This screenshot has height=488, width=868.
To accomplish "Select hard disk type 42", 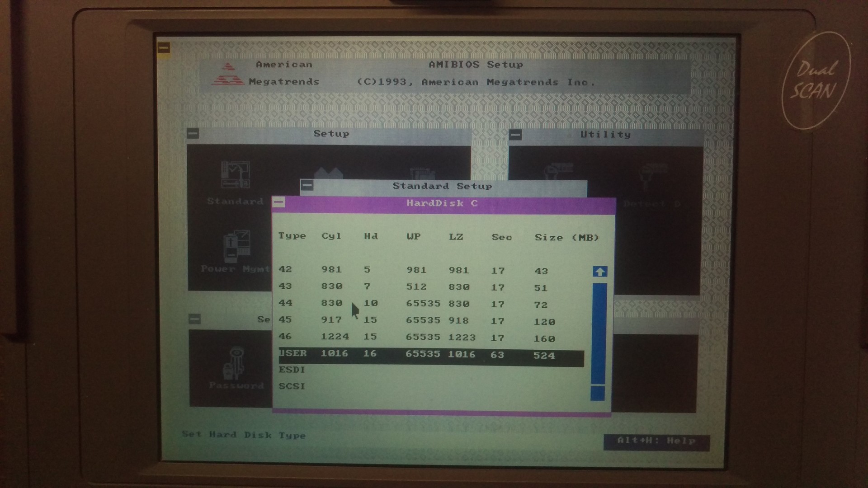I will click(x=285, y=269).
